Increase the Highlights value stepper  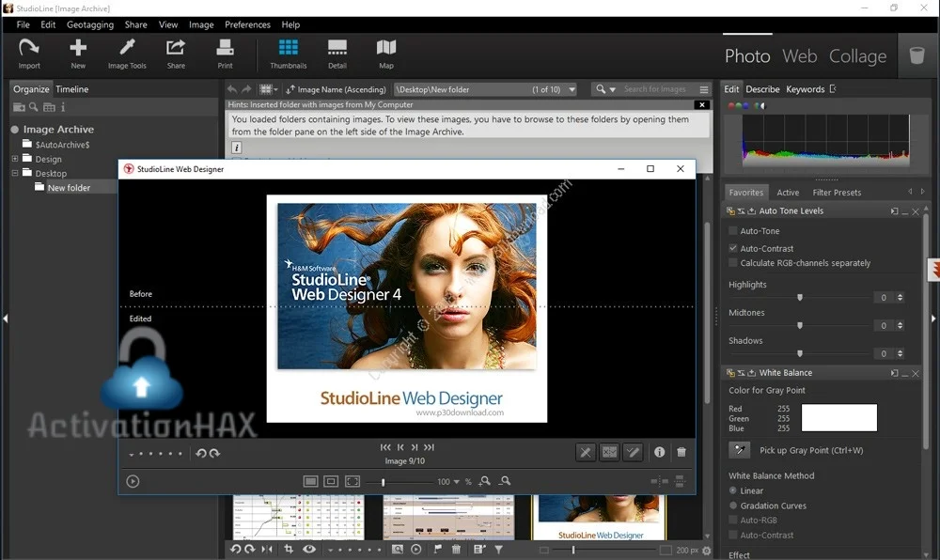click(x=900, y=295)
